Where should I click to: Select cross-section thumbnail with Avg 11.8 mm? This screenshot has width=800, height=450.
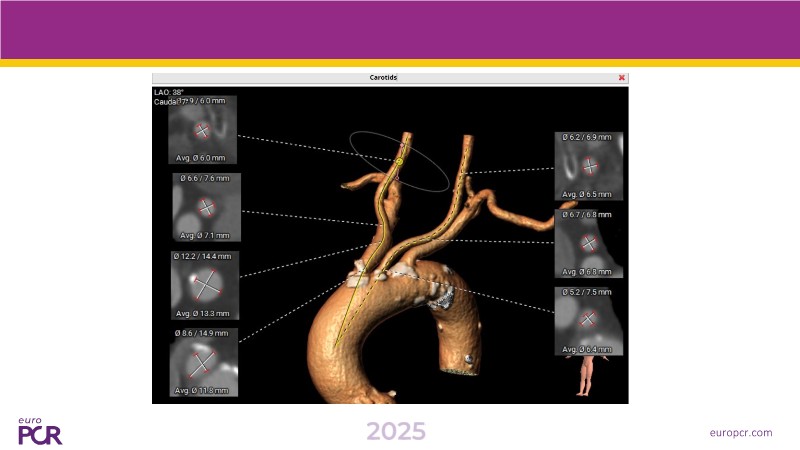pos(203,362)
